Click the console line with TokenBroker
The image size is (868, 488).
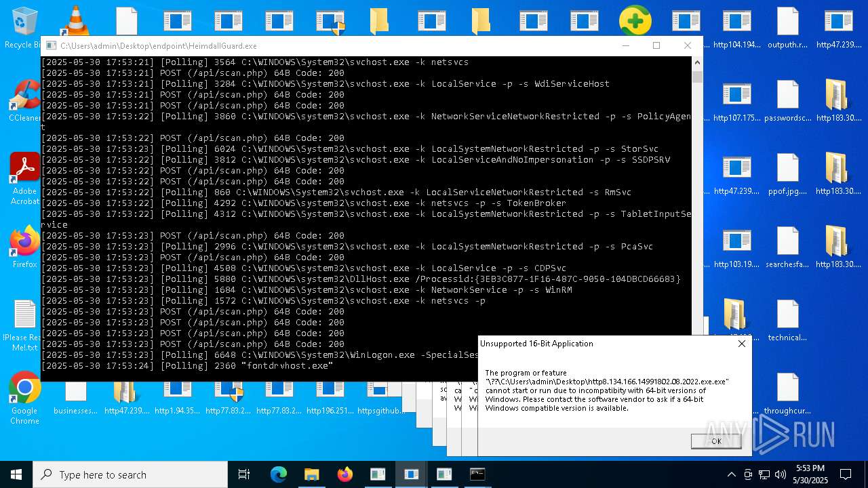(x=304, y=203)
